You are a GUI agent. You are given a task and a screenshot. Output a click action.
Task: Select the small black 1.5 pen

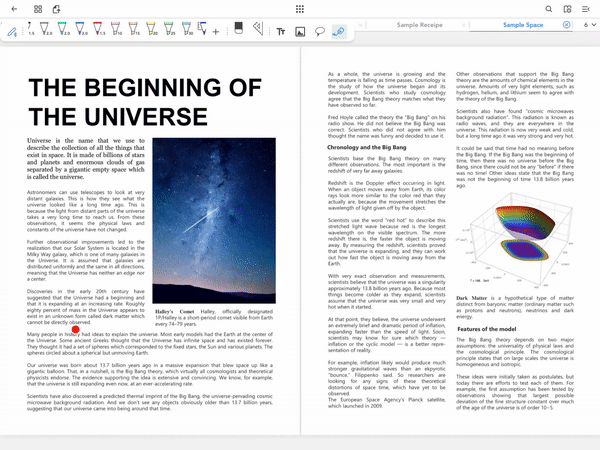click(30, 29)
